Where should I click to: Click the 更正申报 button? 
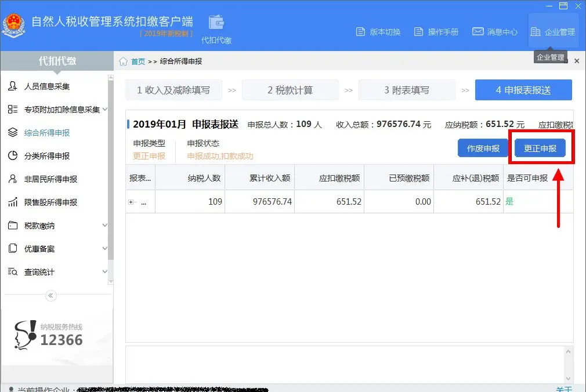tap(540, 148)
